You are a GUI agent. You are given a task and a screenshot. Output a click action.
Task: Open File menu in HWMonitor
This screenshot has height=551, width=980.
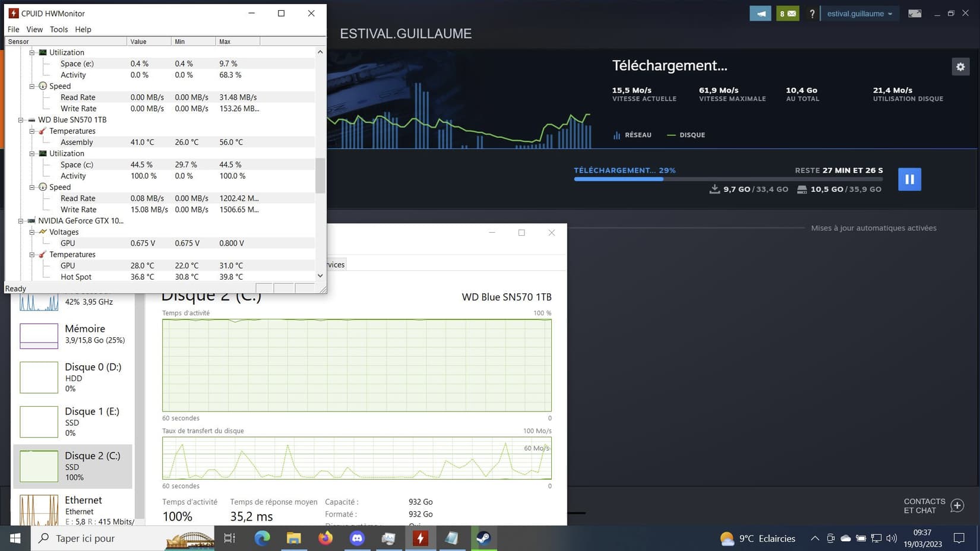[13, 29]
